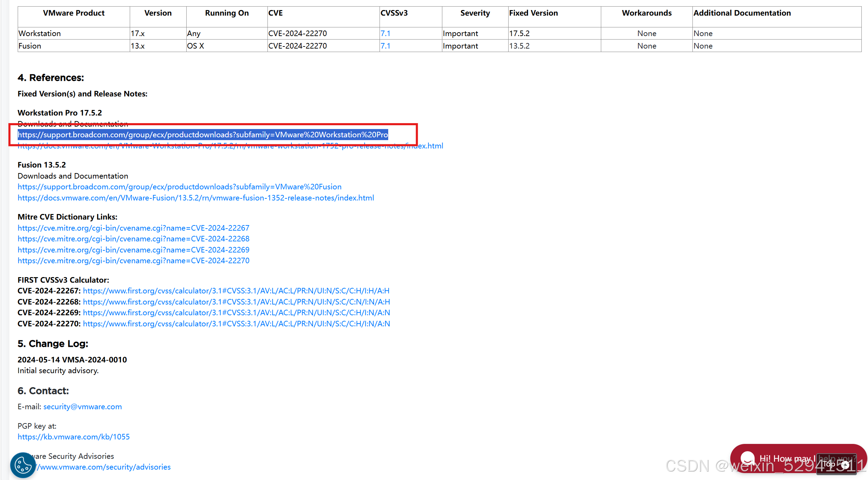Open the Mitre link for CVE-2024-22269
Screen dimensions: 868x480
[x=133, y=250]
